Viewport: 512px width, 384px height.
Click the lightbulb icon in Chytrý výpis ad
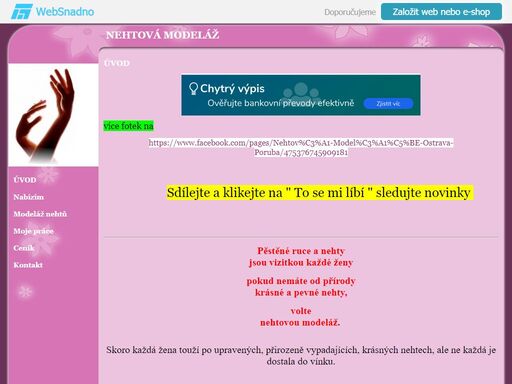point(193,89)
